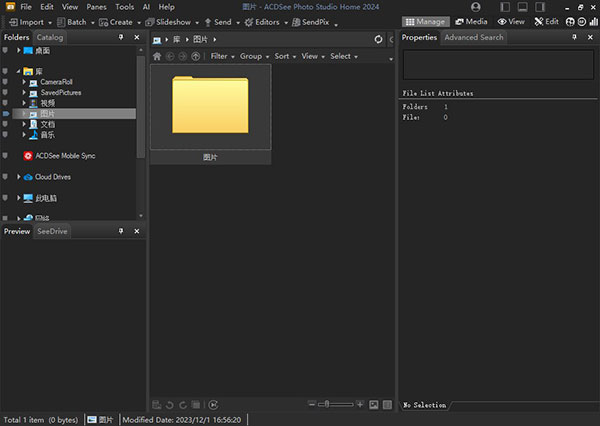Screen dimensions: 600x426
Task: Click the Home folder icon in the file toolbar
Action: (157, 56)
